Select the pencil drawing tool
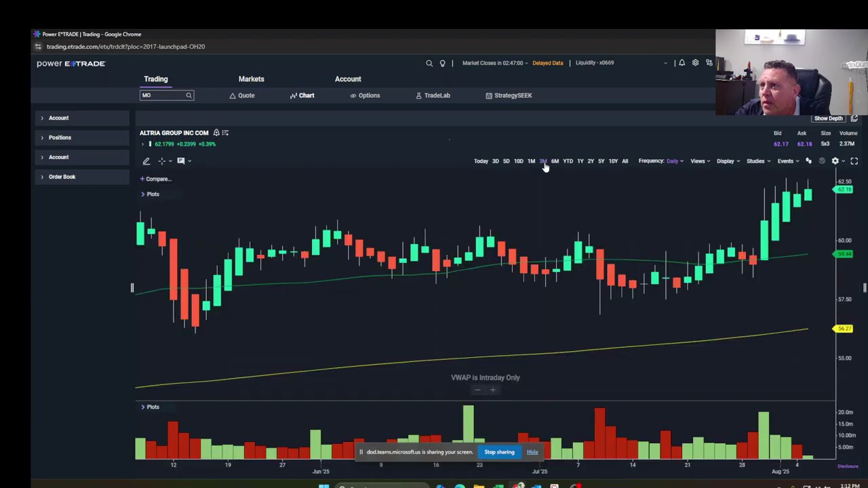Viewport: 868px width, 488px height. tap(146, 161)
